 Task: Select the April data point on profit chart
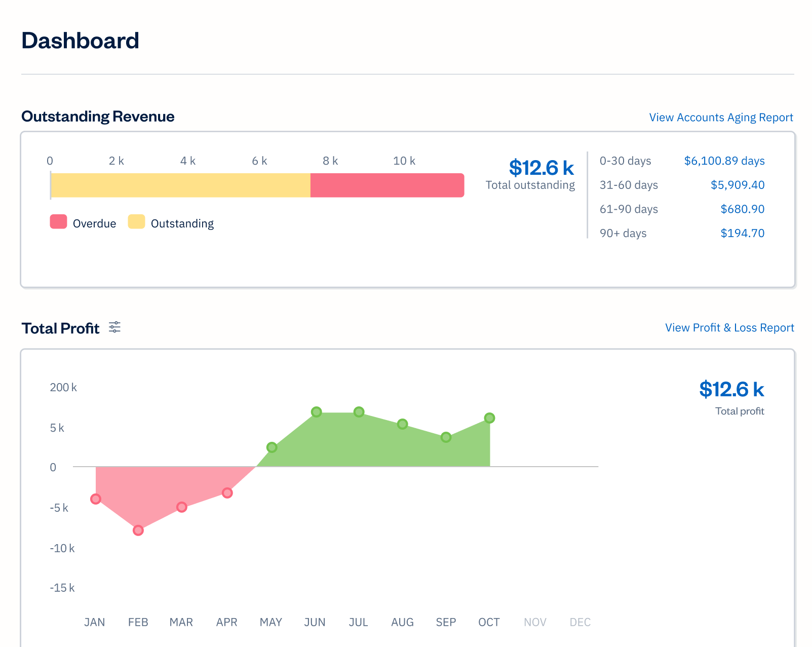pyautogui.click(x=227, y=493)
